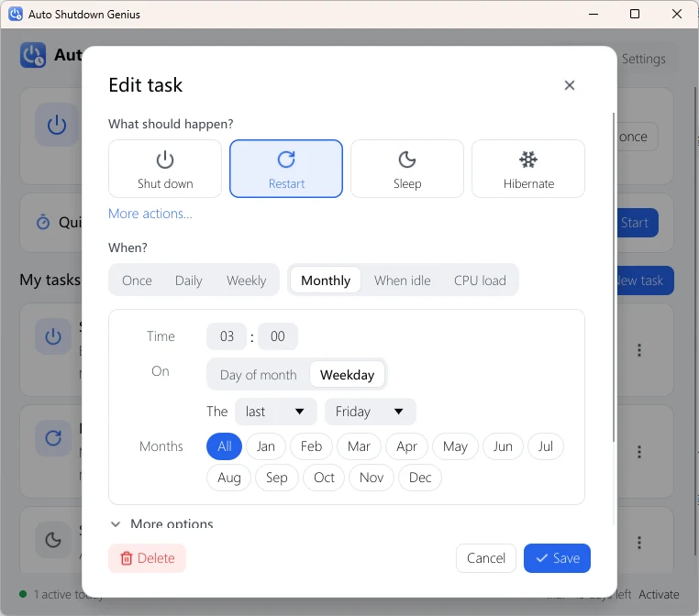
Task: Toggle the Aug month chip
Action: 228,478
